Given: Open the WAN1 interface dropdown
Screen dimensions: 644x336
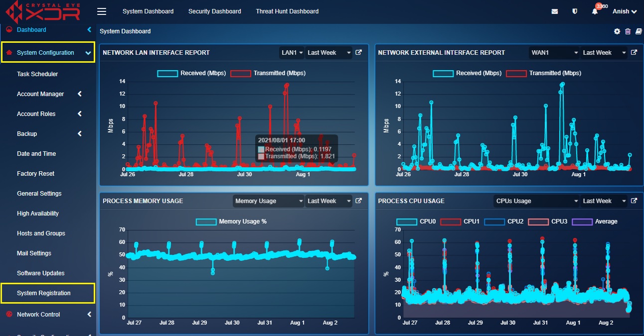Looking at the screenshot, I should point(554,52).
